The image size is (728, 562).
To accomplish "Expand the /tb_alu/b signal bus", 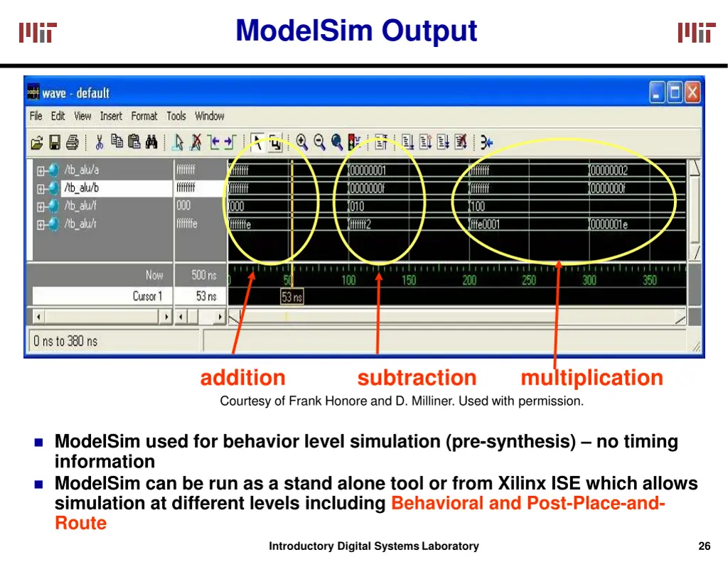I will [x=41, y=189].
